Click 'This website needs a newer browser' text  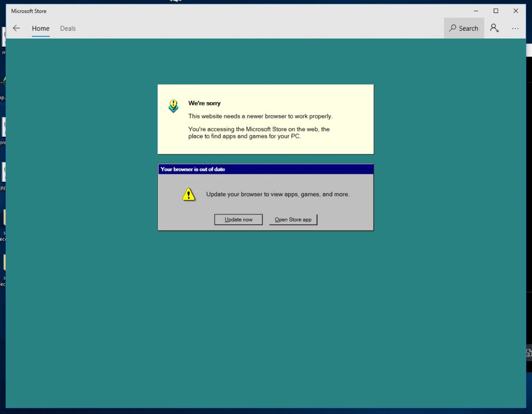[260, 116]
